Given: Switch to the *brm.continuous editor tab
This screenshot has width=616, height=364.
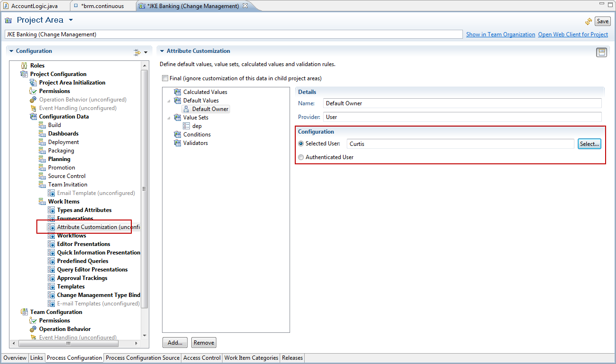Looking at the screenshot, I should click(103, 6).
